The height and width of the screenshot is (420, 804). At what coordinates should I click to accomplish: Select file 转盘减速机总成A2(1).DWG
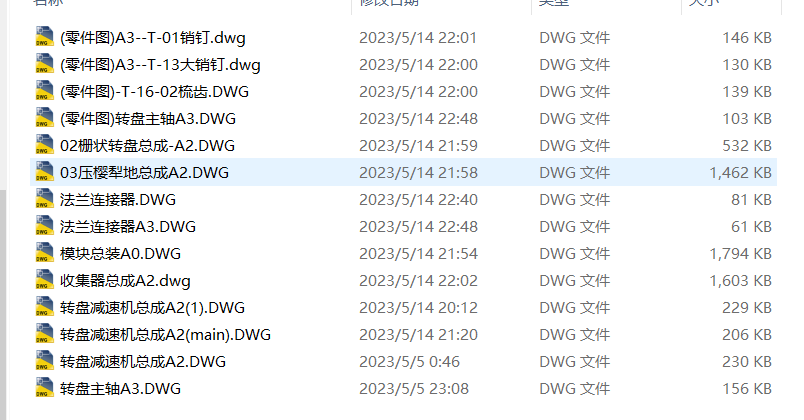pos(404,307)
